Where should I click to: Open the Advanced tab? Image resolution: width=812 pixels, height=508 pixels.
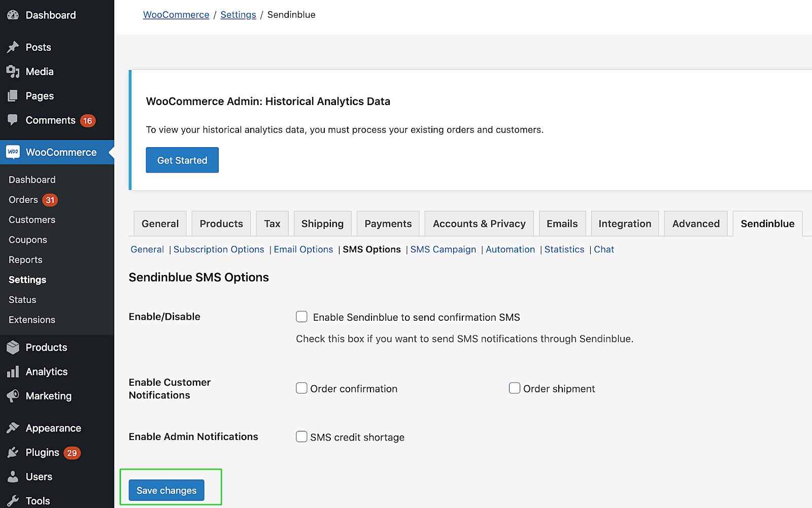coord(696,224)
